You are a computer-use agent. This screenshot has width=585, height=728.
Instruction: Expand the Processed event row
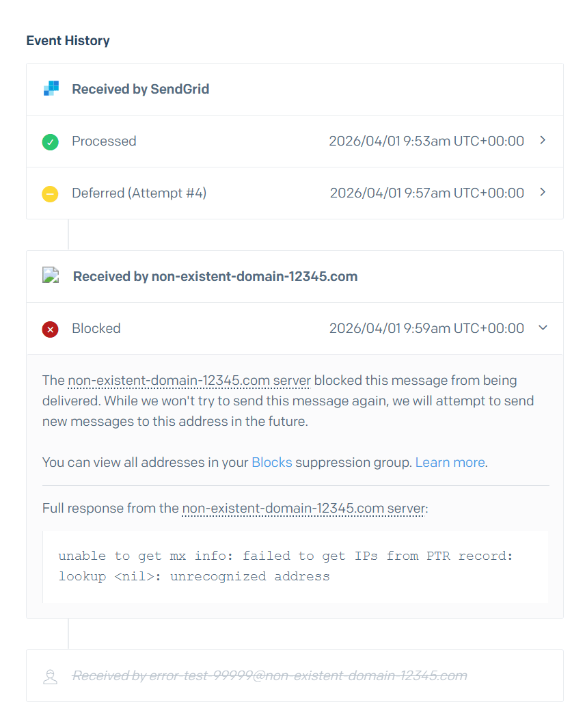point(543,140)
